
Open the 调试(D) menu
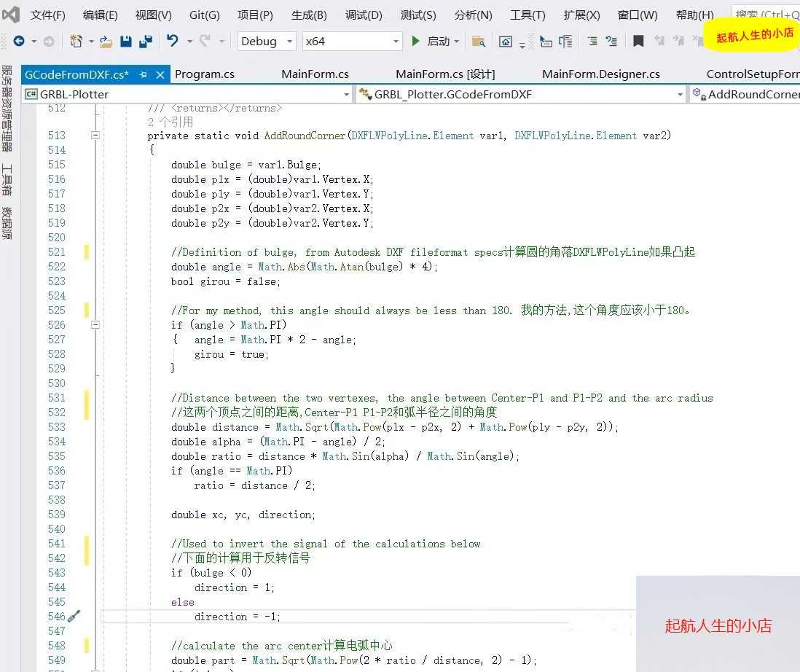pyautogui.click(x=364, y=15)
